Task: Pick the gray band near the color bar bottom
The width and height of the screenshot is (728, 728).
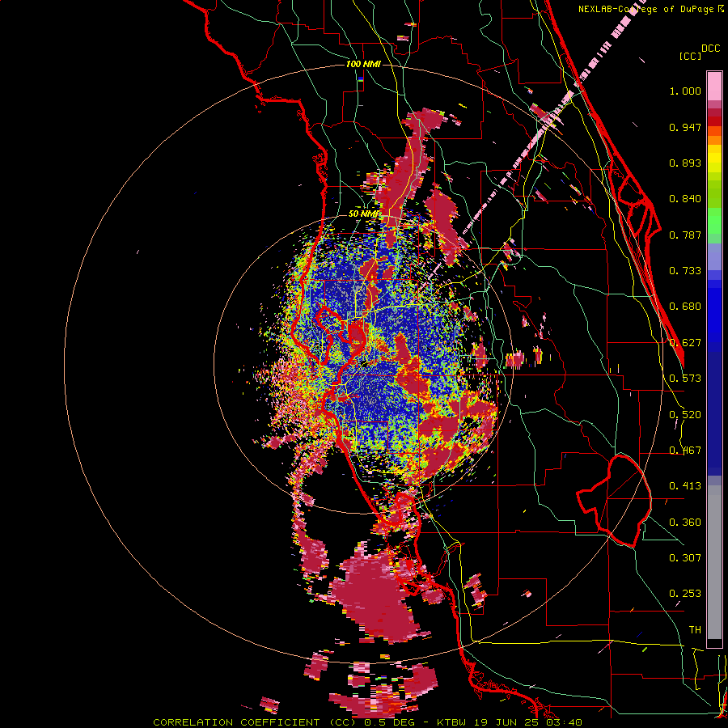Action: pos(714,562)
